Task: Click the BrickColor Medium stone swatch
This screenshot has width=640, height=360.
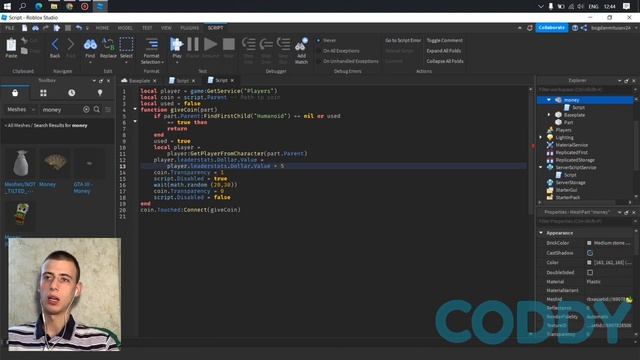Action: click(589, 243)
